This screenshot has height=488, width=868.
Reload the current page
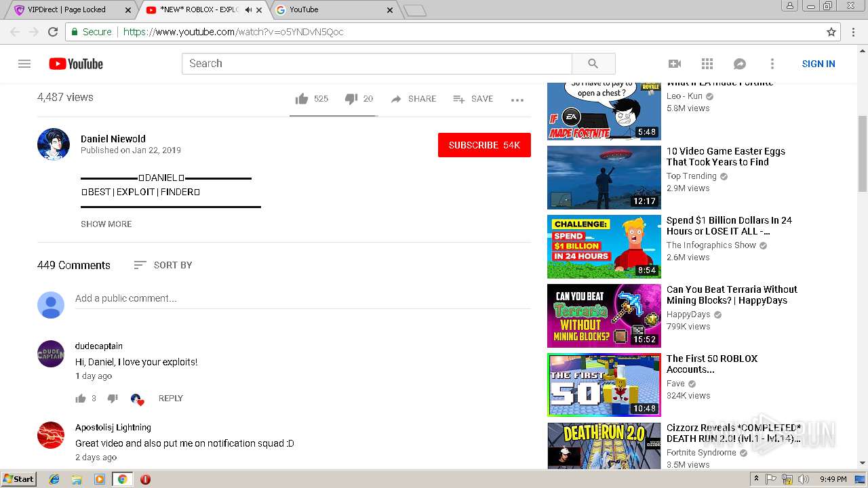coord(53,32)
